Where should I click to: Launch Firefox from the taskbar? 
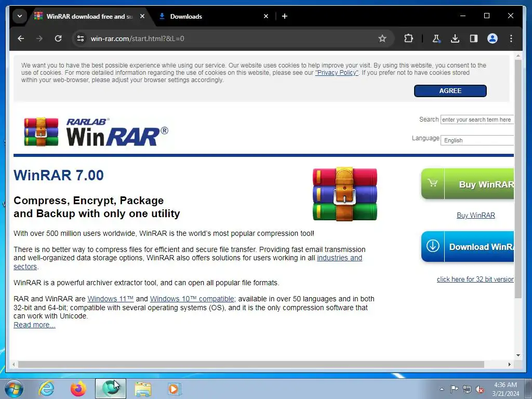[78, 389]
